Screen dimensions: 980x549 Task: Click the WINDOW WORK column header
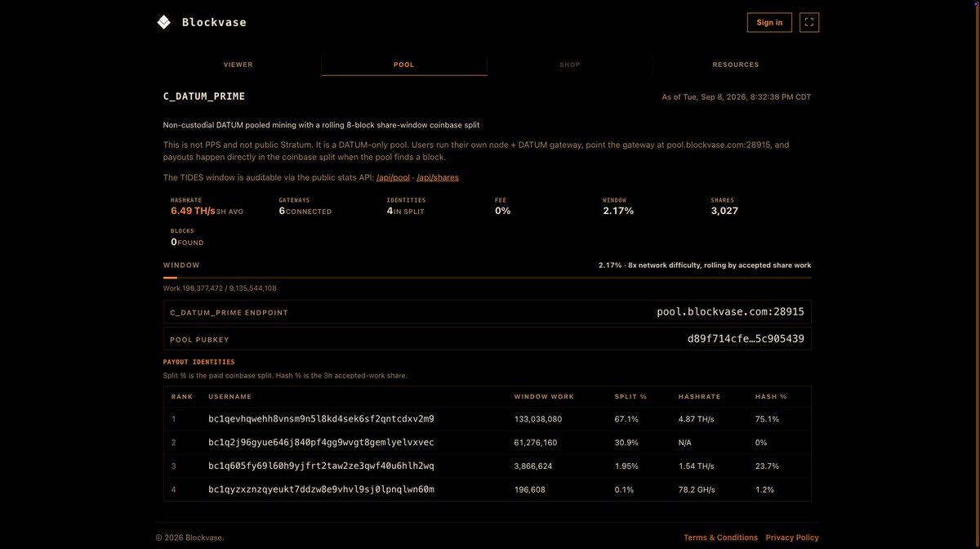544,396
